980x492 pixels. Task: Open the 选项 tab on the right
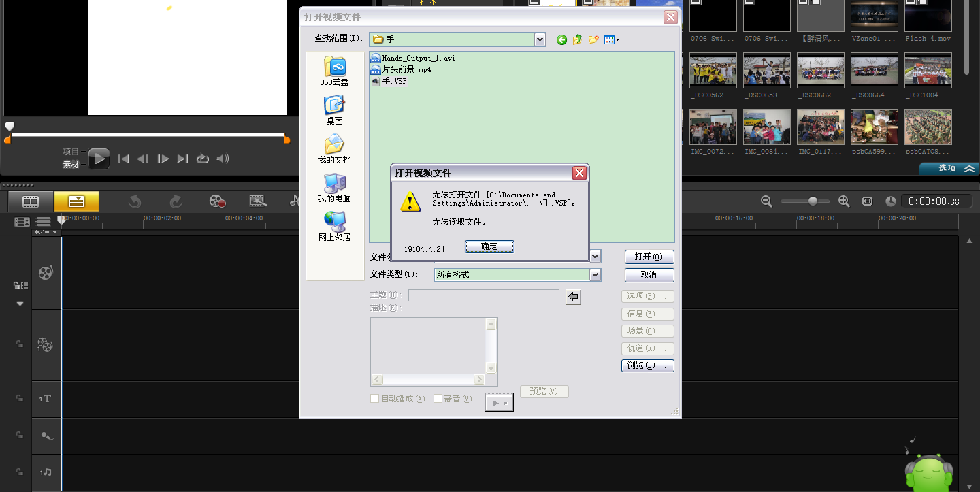(947, 169)
